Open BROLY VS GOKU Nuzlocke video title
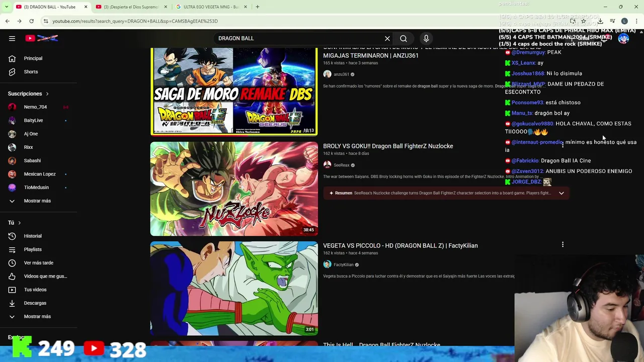The width and height of the screenshot is (644, 362). [388, 146]
